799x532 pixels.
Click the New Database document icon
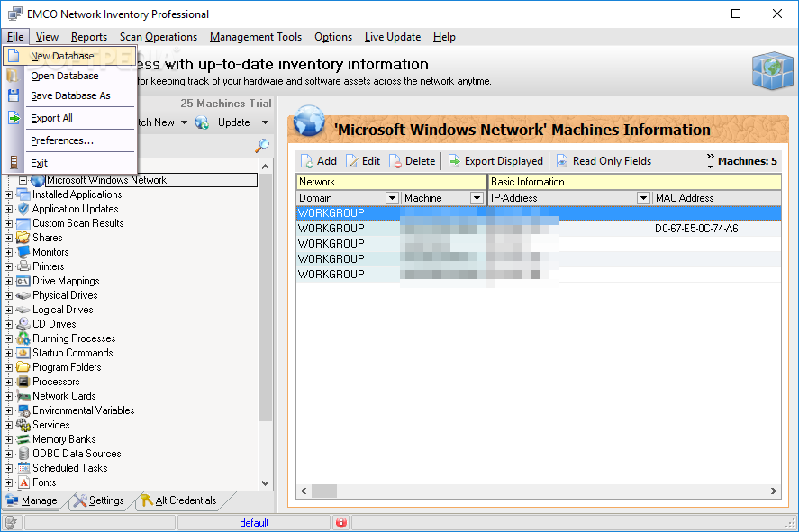coord(14,56)
